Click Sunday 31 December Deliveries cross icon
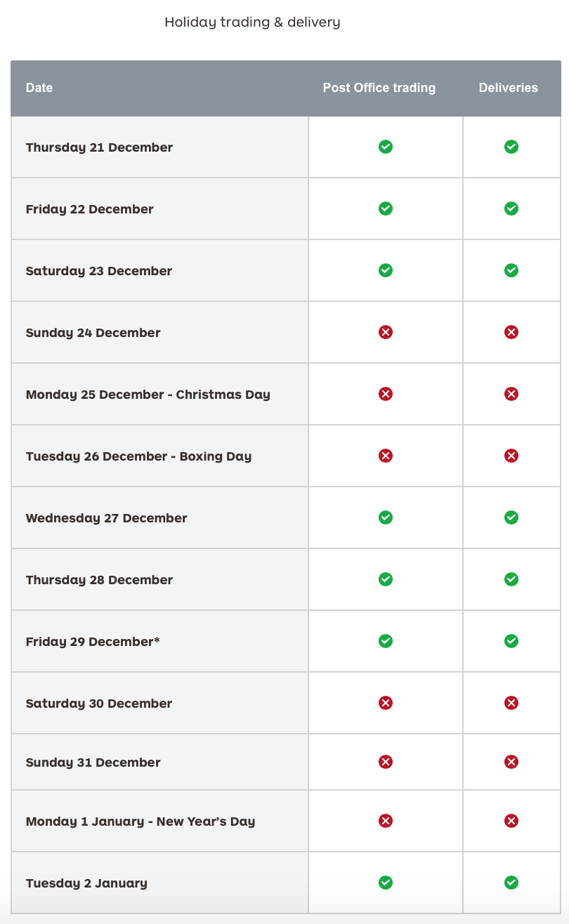Screen dimensions: 569x924 point(511,762)
